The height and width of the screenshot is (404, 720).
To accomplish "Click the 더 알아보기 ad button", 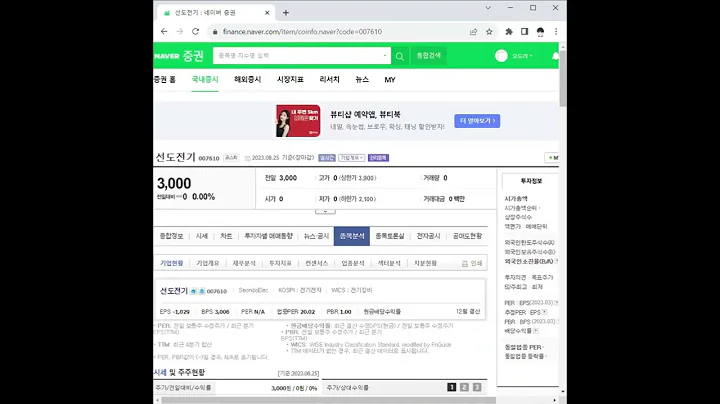I will tap(477, 121).
